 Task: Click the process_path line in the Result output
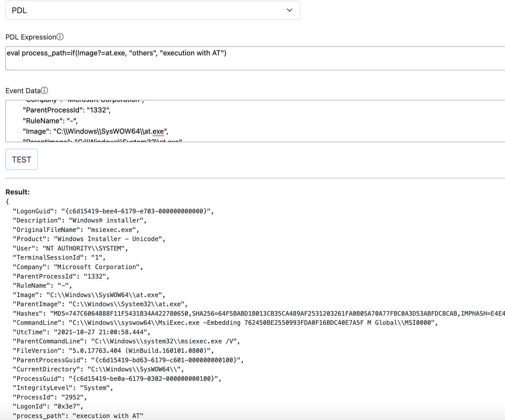click(x=78, y=416)
